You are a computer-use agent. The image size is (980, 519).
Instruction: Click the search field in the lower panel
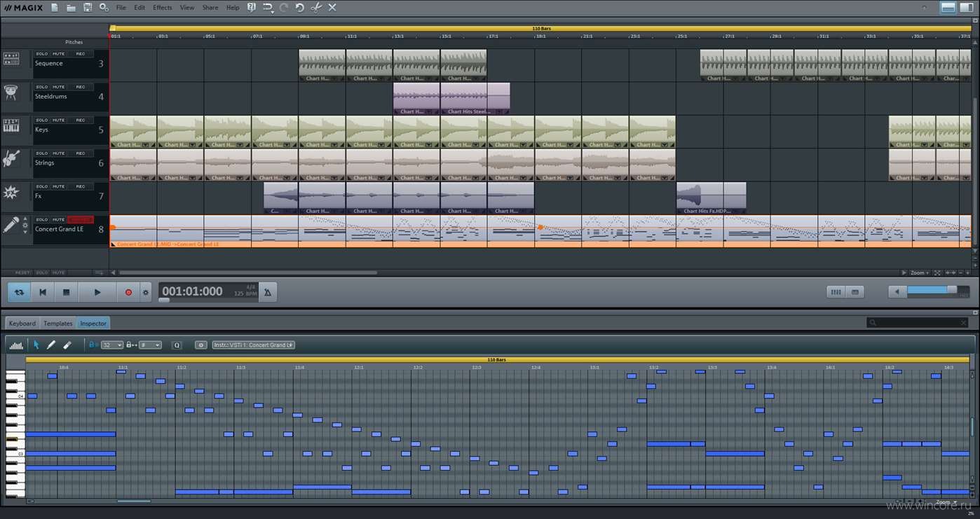918,323
